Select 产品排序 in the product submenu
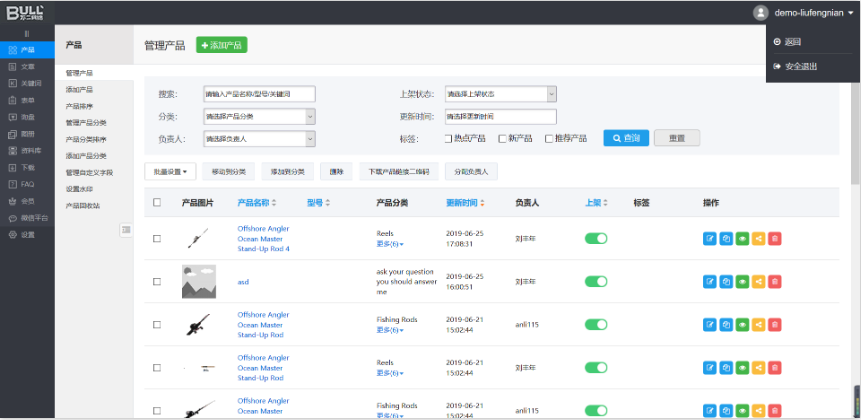 tap(80, 106)
